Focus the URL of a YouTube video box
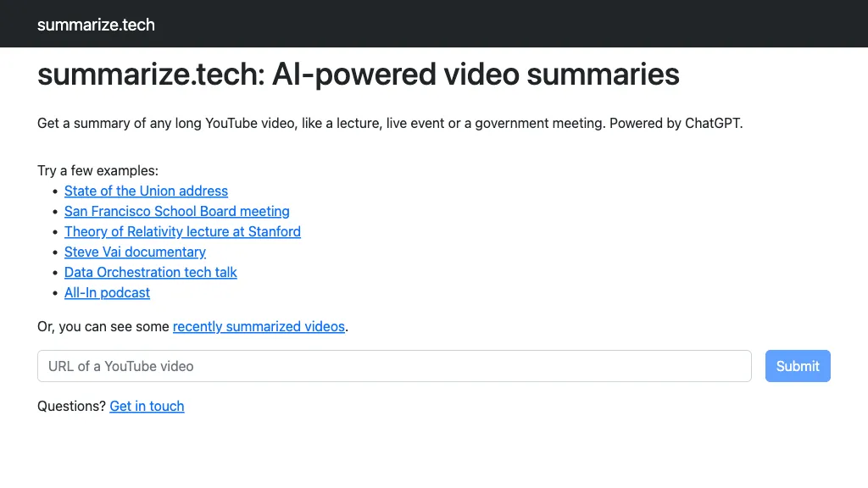Screen dimensions: 868x488 click(x=394, y=366)
